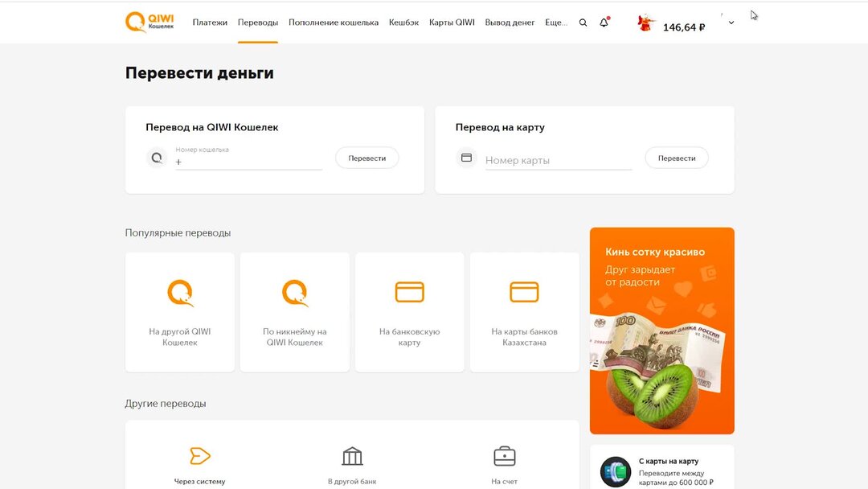Click the wallet balance 146,64 ₽

[x=684, y=27]
